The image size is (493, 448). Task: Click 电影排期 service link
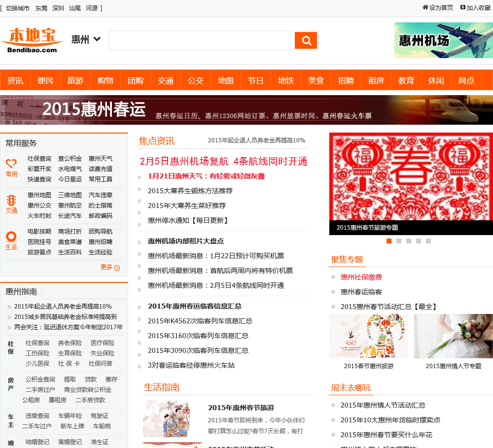[x=39, y=231]
